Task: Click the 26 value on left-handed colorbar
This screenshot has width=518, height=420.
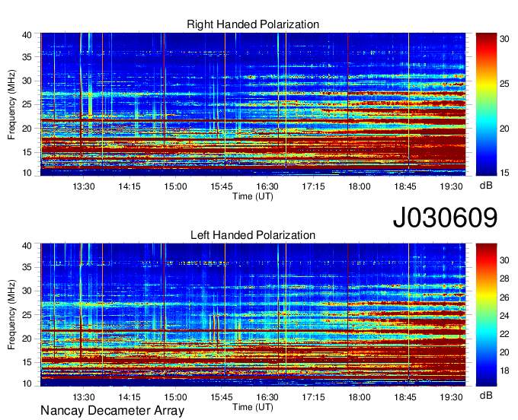Action: [504, 297]
